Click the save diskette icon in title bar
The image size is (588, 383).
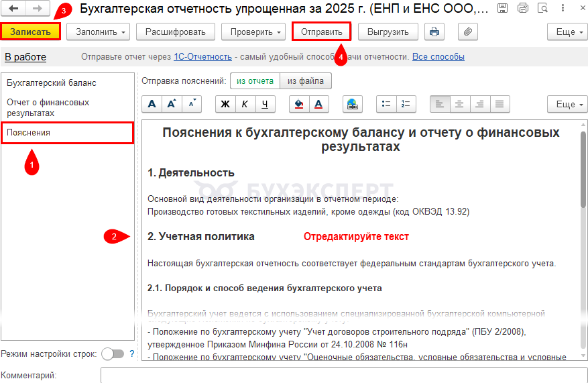502,8
